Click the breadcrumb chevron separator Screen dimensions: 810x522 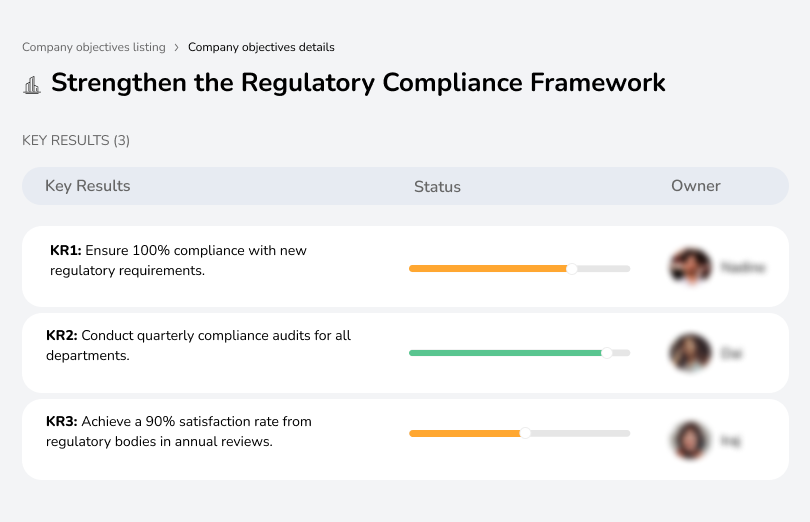pyautogui.click(x=177, y=48)
